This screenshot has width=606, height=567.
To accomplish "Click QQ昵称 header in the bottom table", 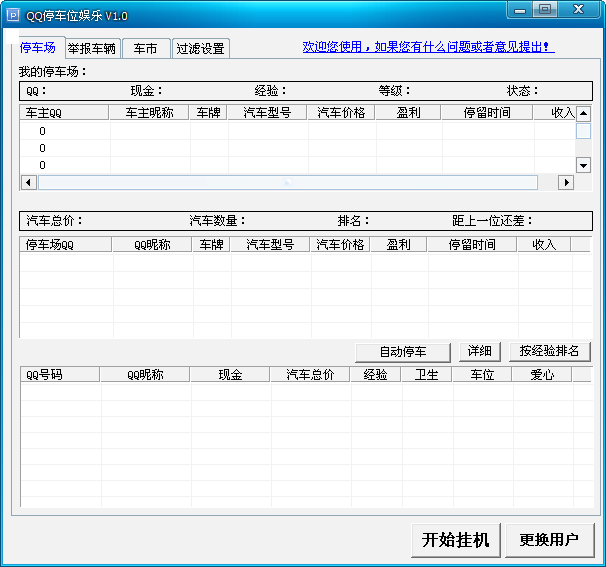I will pos(145,374).
